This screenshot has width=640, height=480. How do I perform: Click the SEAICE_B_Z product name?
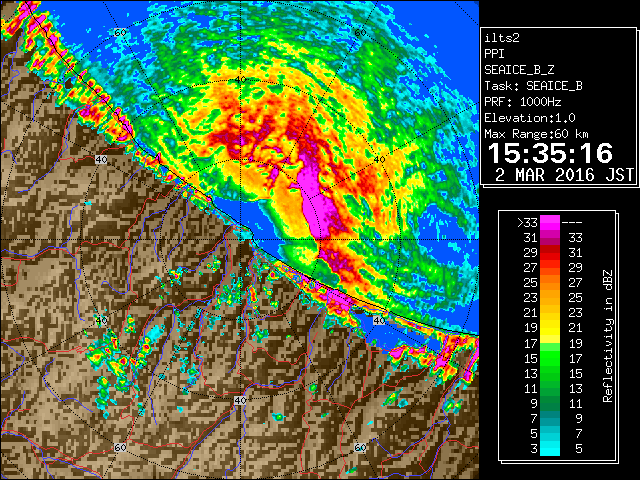(519, 70)
